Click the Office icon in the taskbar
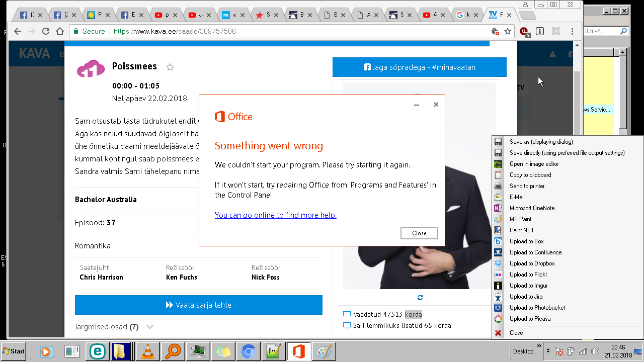The width and height of the screenshot is (644, 362). coord(299,351)
